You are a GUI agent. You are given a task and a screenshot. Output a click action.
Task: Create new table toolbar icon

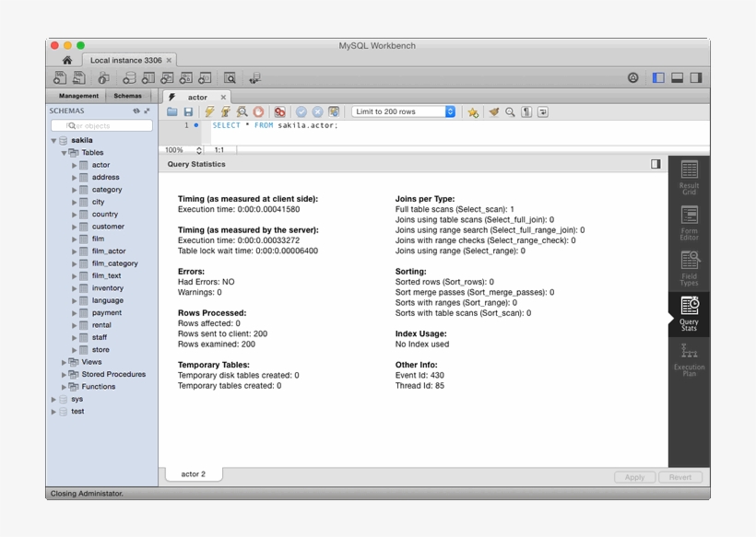click(148, 77)
